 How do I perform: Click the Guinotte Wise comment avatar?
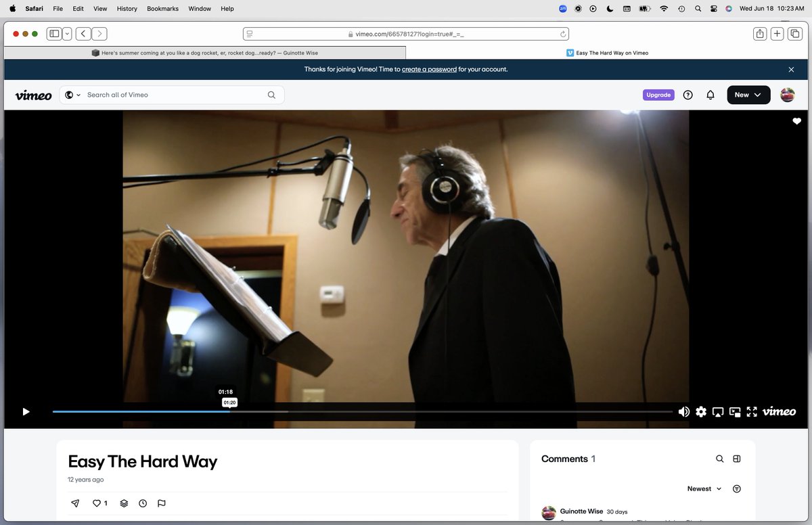(549, 513)
